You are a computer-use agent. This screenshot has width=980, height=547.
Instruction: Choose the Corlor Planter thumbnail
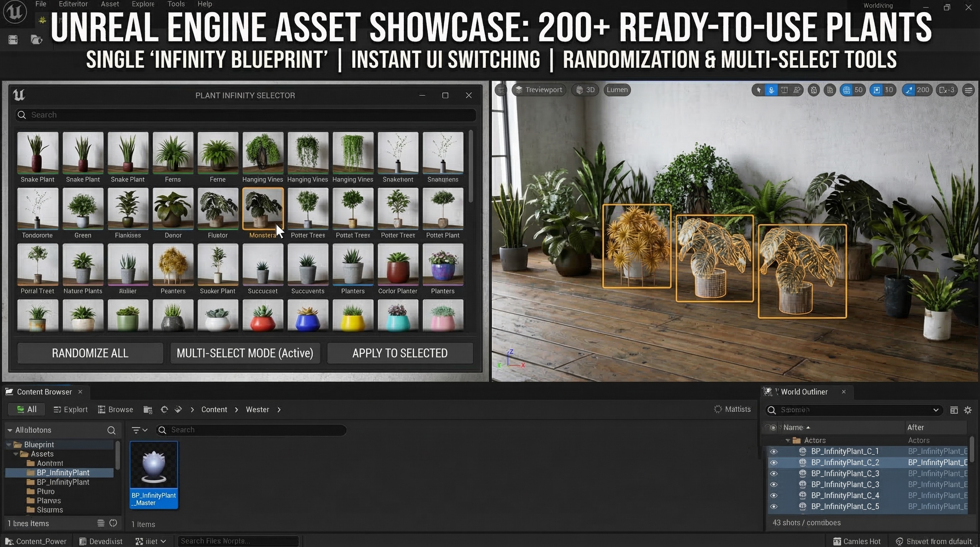coord(398,265)
